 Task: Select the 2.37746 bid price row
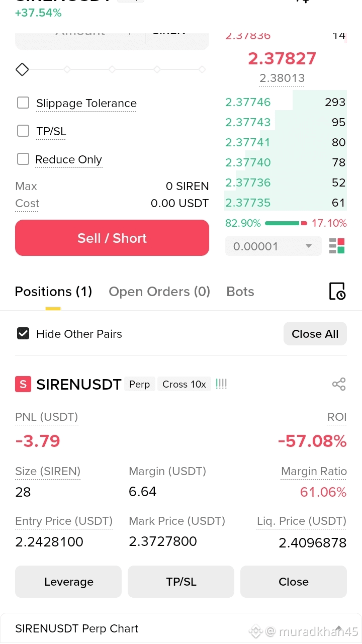tap(286, 102)
